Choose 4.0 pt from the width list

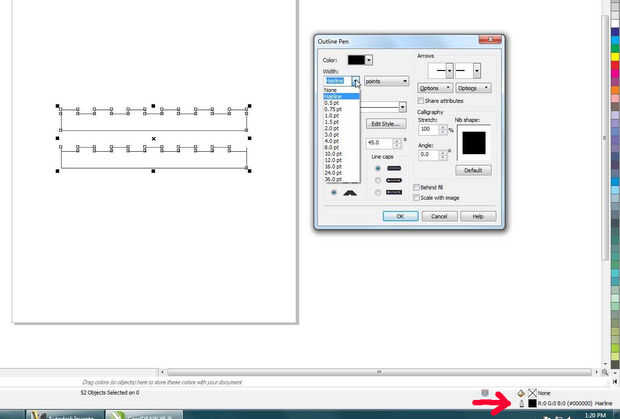[342, 141]
